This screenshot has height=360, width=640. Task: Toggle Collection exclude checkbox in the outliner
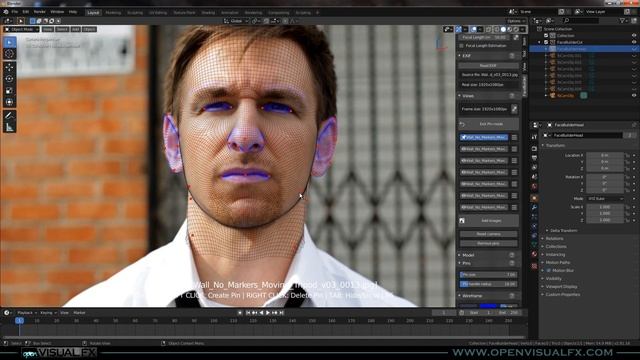tap(546, 36)
